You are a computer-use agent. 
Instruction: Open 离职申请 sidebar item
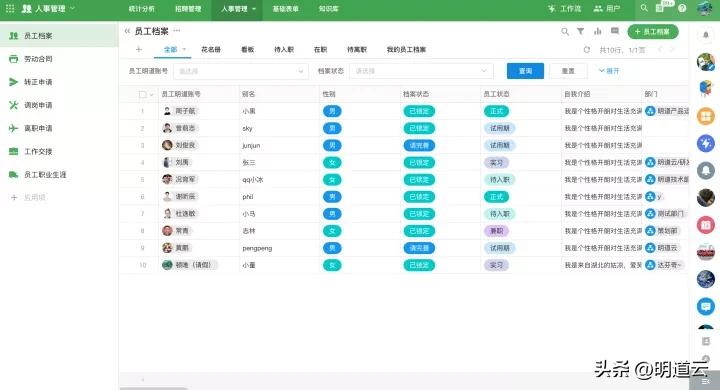[x=59, y=128]
